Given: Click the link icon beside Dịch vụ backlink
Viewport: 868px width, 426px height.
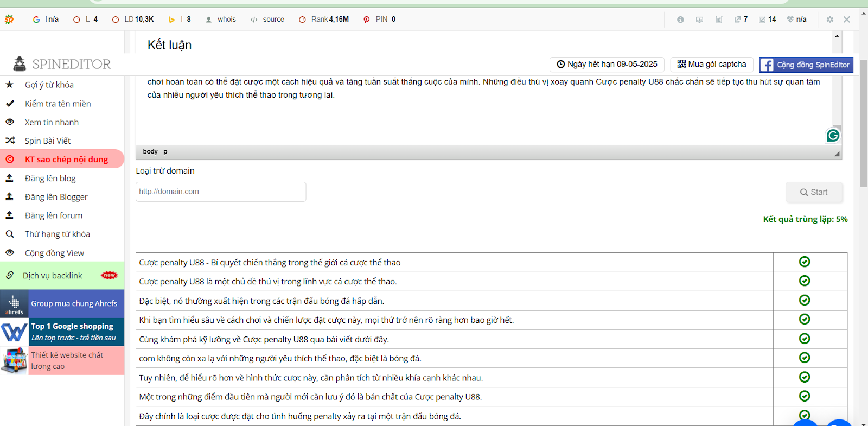Looking at the screenshot, I should pyautogui.click(x=9, y=275).
